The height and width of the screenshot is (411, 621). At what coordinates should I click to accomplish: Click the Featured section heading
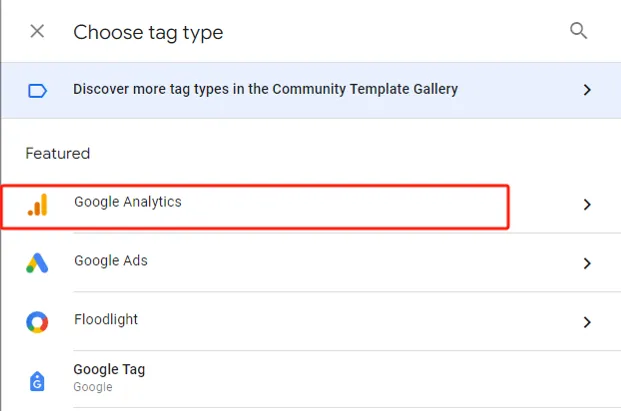[58, 154]
